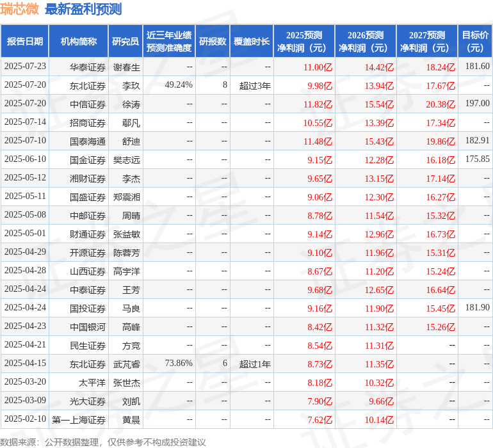The width and height of the screenshot is (493, 448).
Task: Click the 近三年业绩预测准确度 column header
Action: (x=169, y=41)
